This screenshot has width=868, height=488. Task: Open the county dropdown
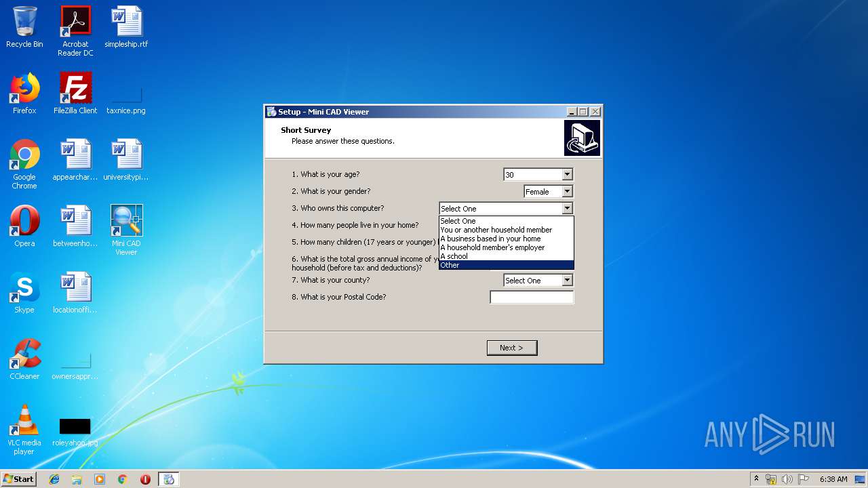[x=568, y=281]
